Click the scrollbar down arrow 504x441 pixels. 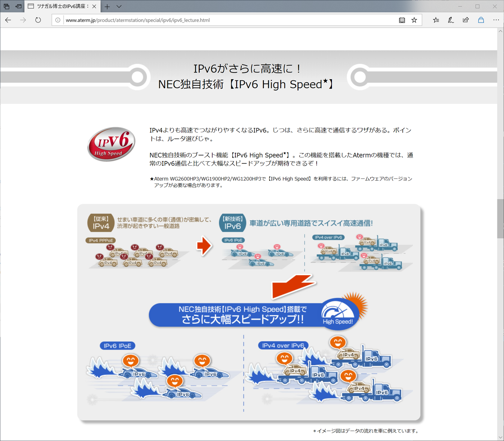click(x=500, y=437)
